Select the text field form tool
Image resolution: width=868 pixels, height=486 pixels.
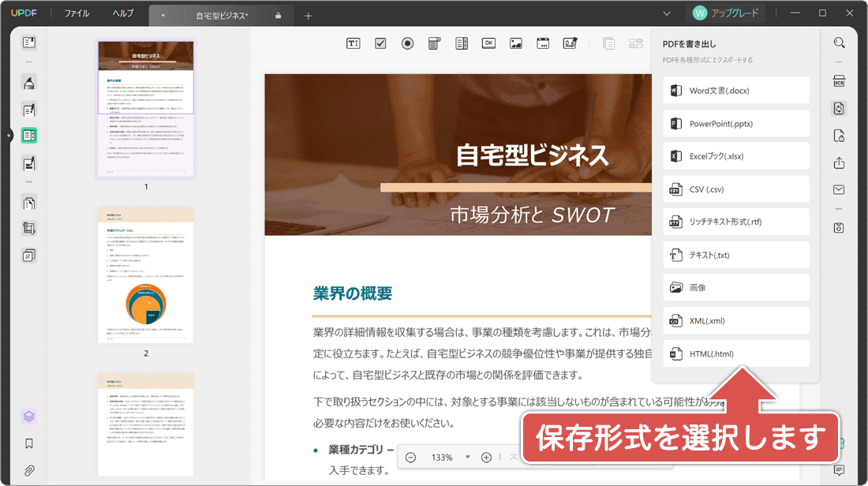(x=354, y=43)
